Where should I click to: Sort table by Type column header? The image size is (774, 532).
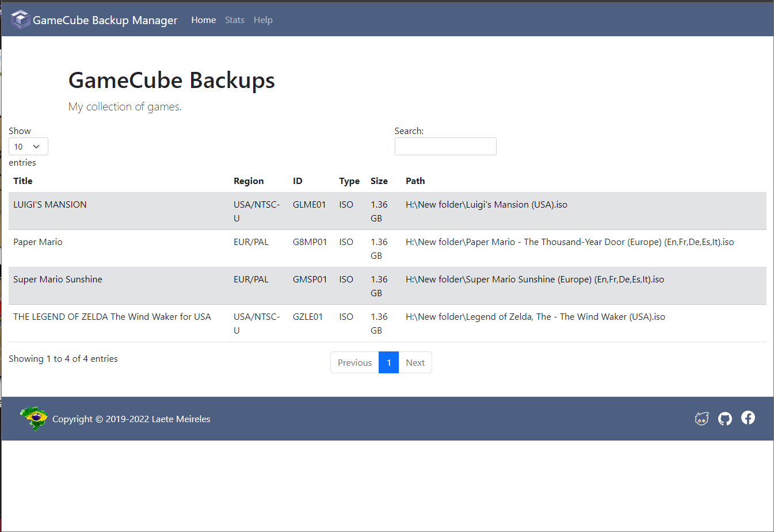click(x=349, y=181)
